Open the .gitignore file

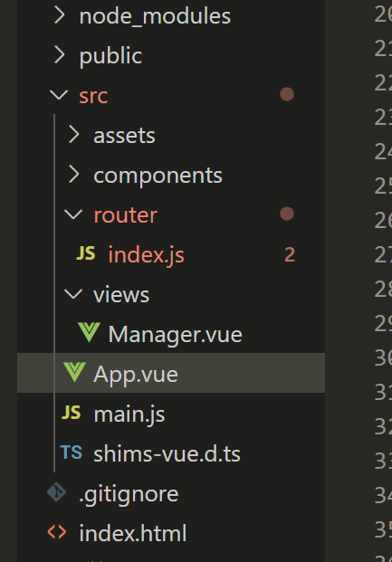pyautogui.click(x=129, y=494)
